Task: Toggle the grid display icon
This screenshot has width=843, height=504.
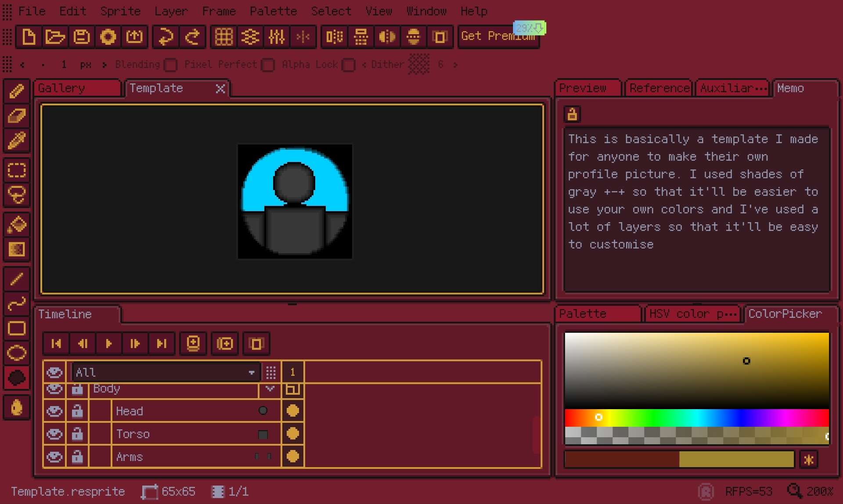Action: [223, 37]
